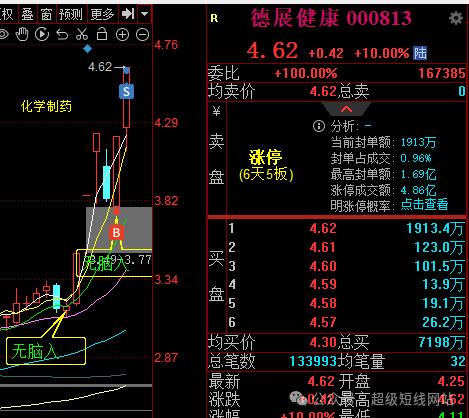The width and height of the screenshot is (469, 418).
Task: Open the toolbar dropdown triangle
Action: click(x=145, y=14)
